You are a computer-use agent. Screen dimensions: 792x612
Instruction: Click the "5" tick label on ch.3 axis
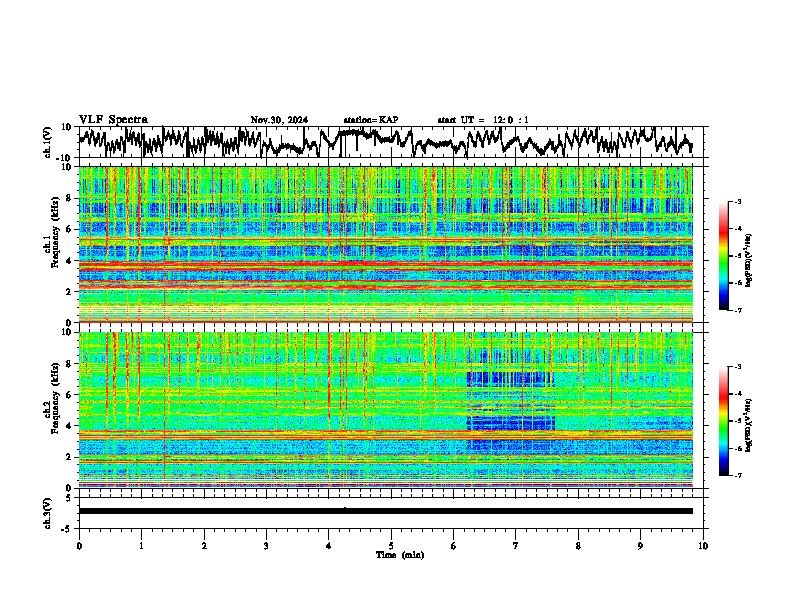[68, 498]
